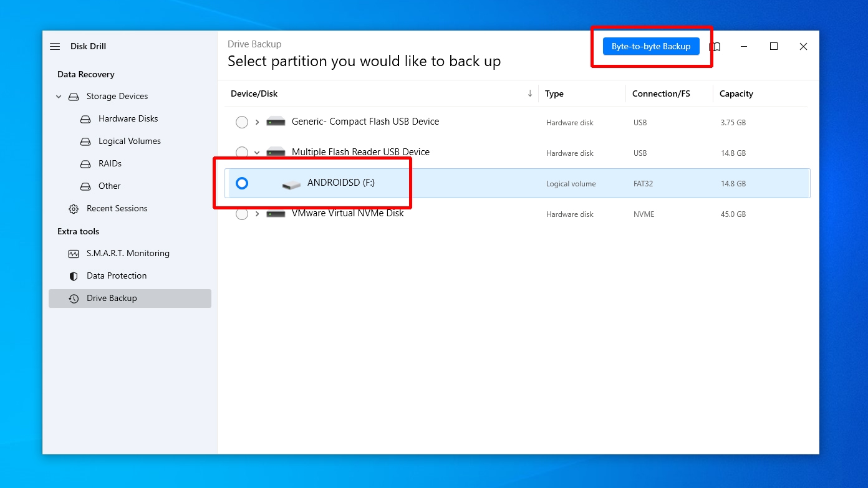Sort by the Type column header

tap(554, 93)
